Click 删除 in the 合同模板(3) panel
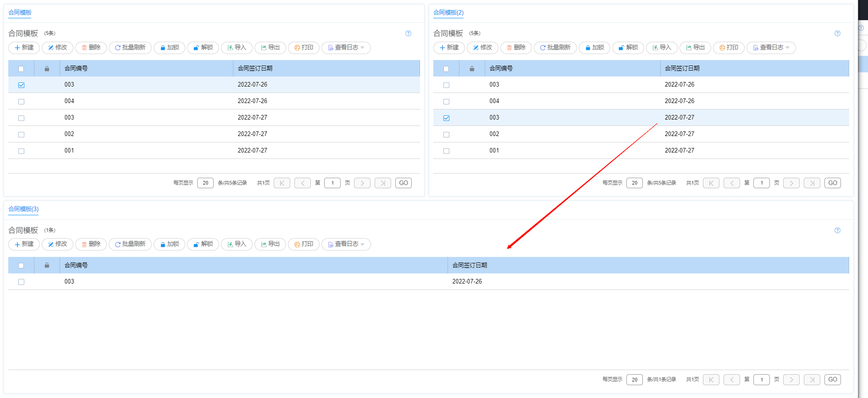Image resolution: width=868 pixels, height=398 pixels. 91,244
